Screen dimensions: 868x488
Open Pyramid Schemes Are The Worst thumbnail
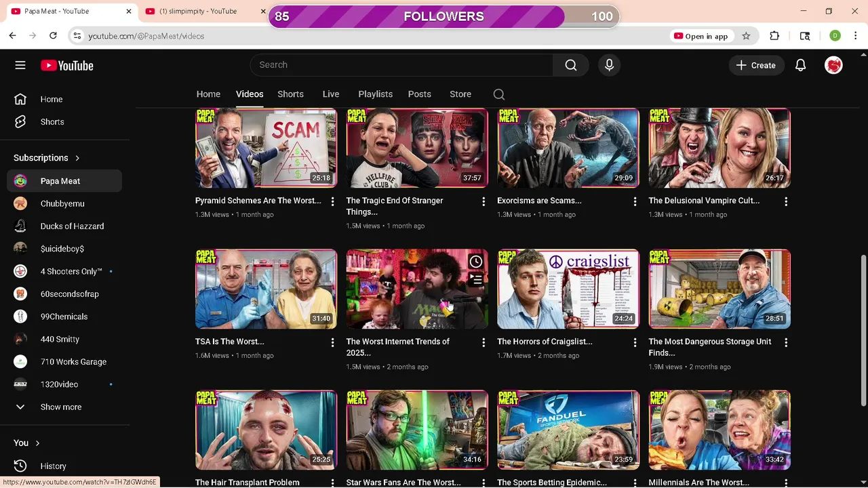[x=266, y=148]
